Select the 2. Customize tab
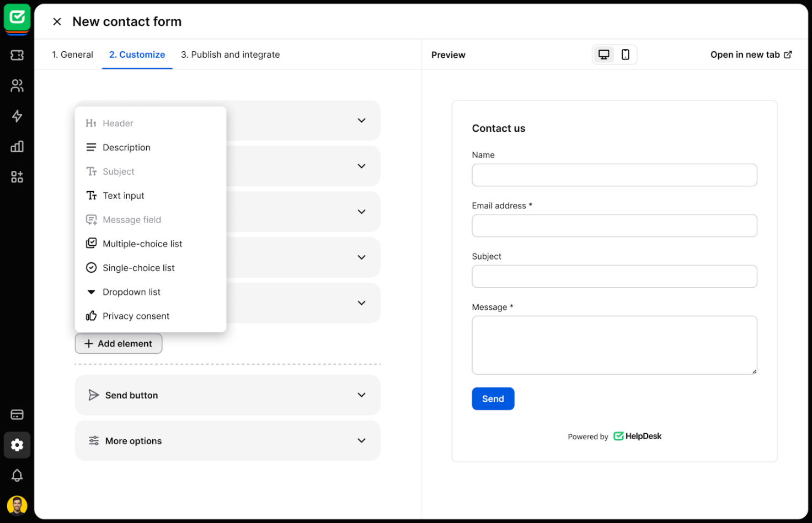 tap(137, 55)
